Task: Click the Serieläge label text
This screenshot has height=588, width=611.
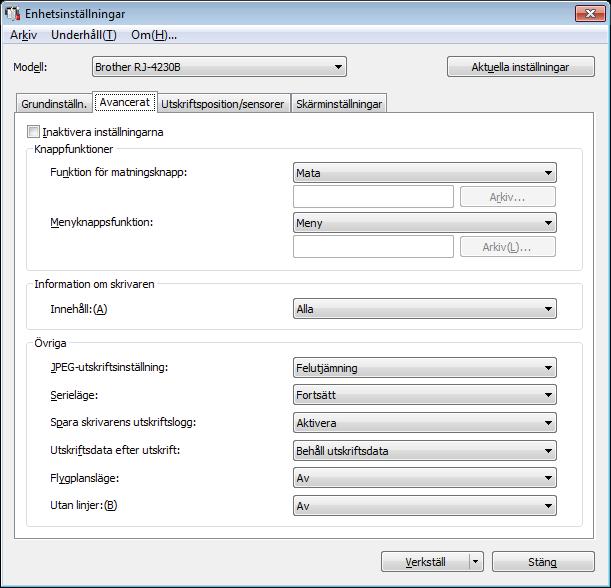Action: tap(74, 395)
